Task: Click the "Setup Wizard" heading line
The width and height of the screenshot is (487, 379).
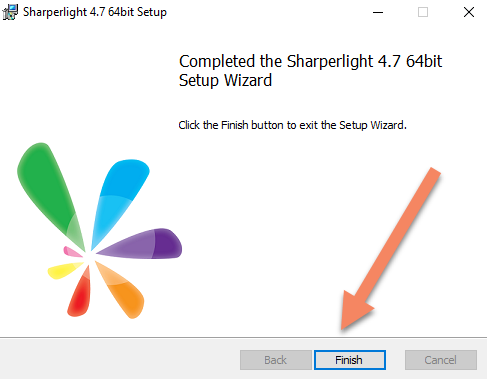Action: [225, 80]
